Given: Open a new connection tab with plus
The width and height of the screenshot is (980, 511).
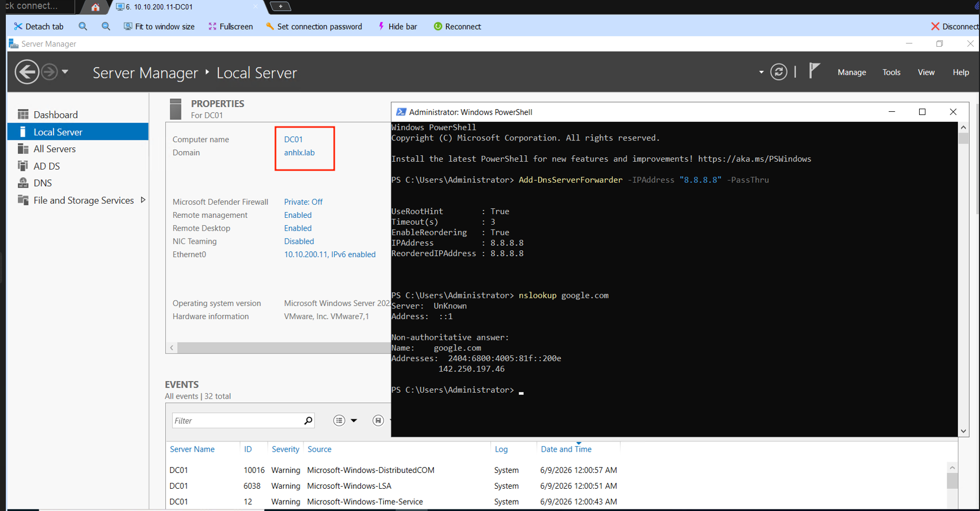Looking at the screenshot, I should point(280,6).
